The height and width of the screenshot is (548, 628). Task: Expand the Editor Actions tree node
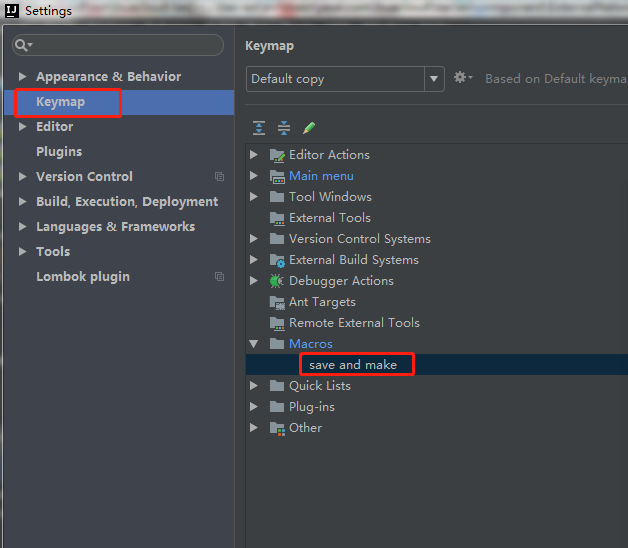coord(254,155)
